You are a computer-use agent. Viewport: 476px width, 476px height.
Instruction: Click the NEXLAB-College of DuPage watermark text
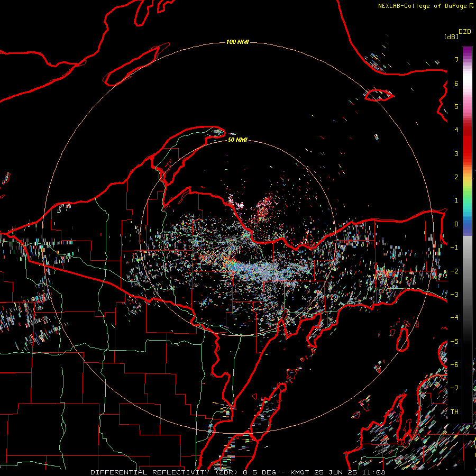click(x=425, y=6)
